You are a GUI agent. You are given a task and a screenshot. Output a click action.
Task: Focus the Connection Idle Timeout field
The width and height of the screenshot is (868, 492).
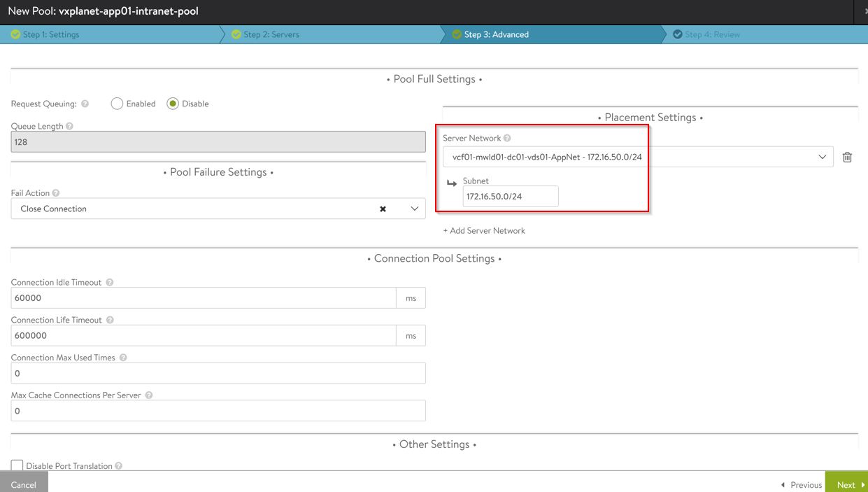click(x=204, y=298)
